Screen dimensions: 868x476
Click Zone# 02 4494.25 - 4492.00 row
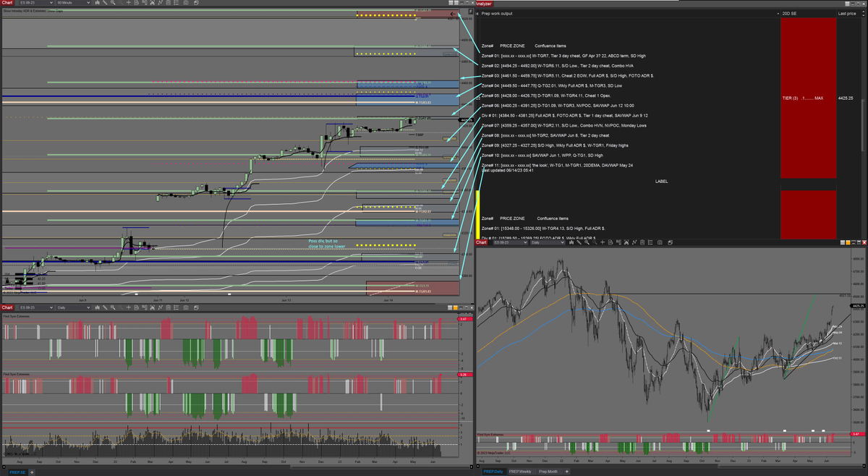click(x=557, y=66)
